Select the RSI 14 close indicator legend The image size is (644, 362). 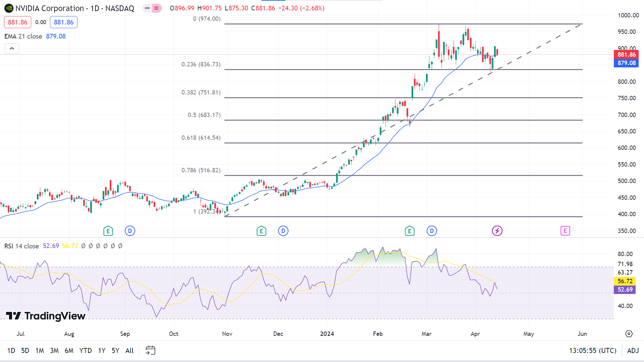(x=21, y=246)
